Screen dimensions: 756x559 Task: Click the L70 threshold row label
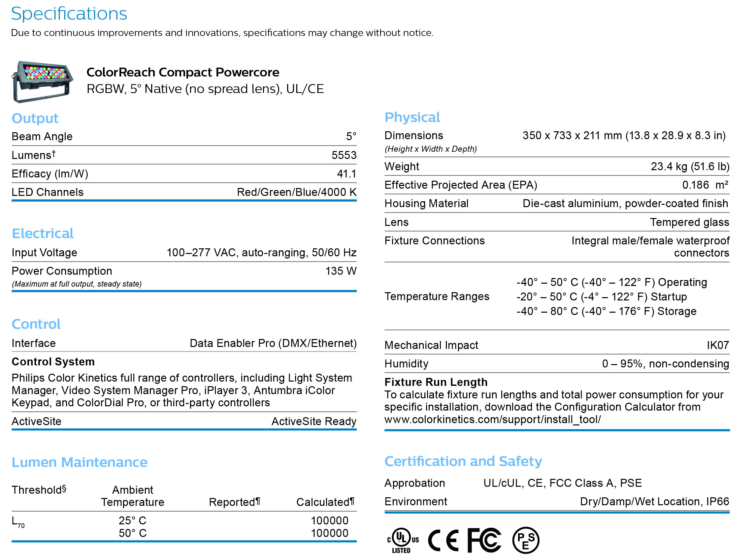click(x=18, y=522)
